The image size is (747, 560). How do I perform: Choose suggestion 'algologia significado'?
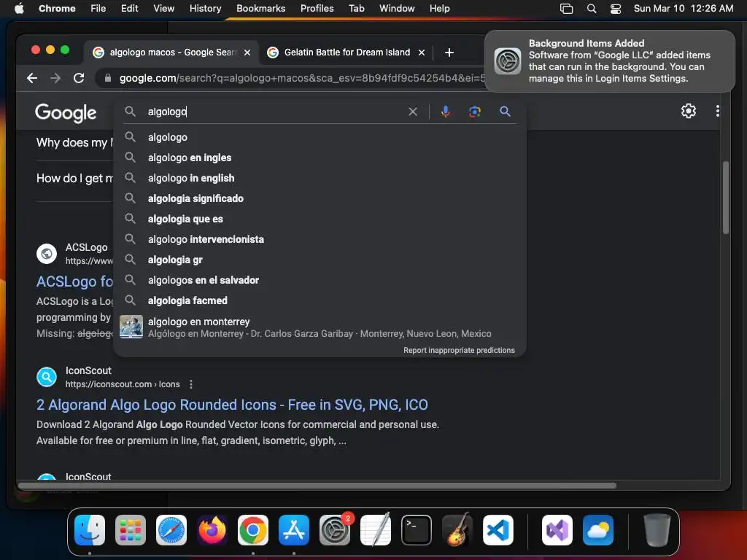coord(320,198)
